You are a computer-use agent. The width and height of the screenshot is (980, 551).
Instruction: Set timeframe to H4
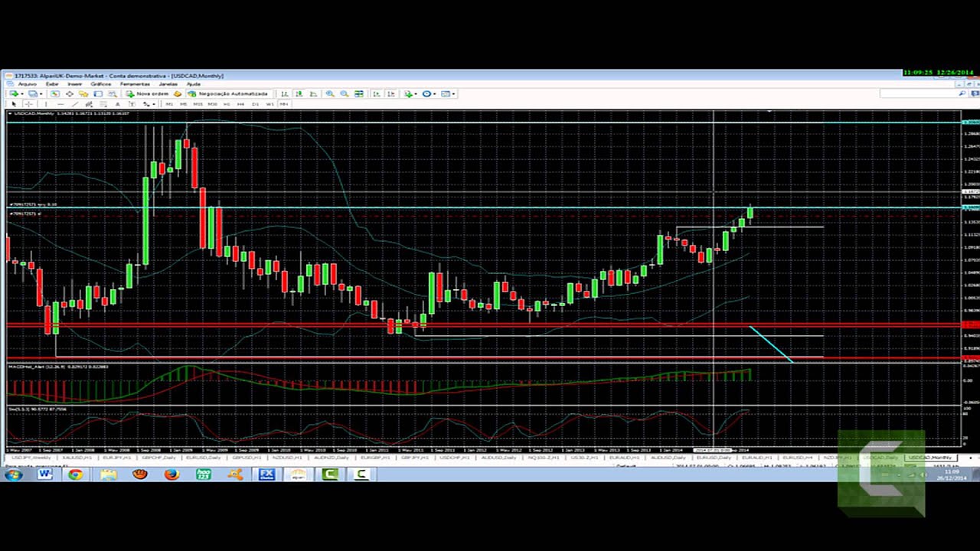coord(240,104)
